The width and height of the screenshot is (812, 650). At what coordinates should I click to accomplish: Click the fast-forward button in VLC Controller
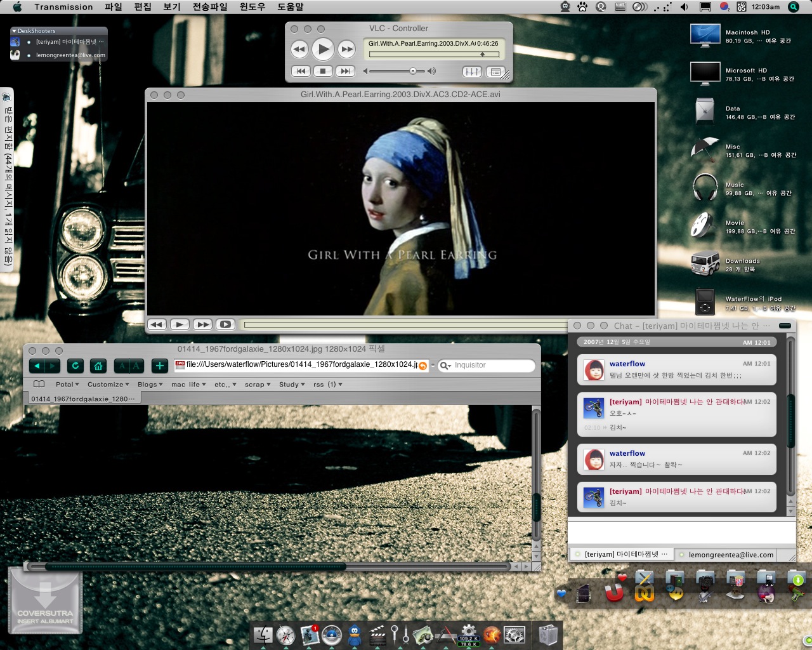pos(346,49)
